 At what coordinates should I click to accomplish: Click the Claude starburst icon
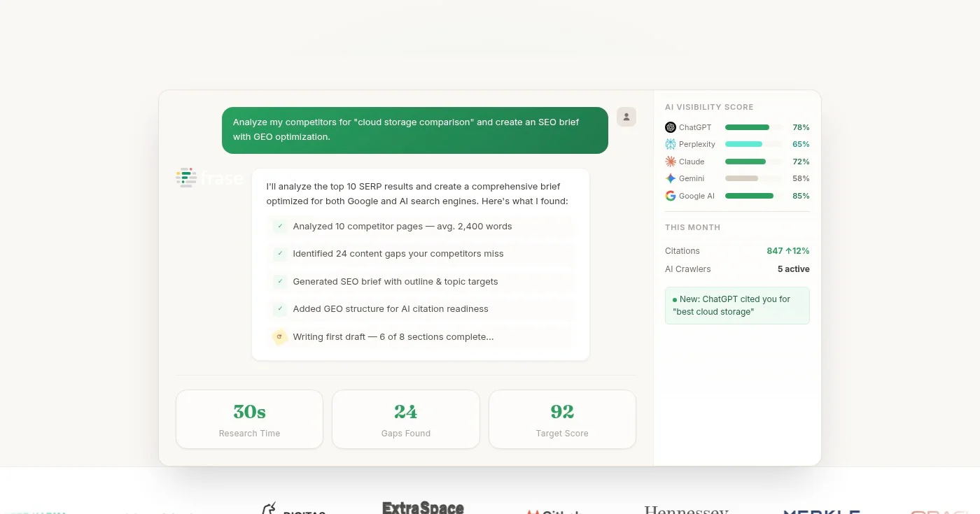pyautogui.click(x=671, y=162)
